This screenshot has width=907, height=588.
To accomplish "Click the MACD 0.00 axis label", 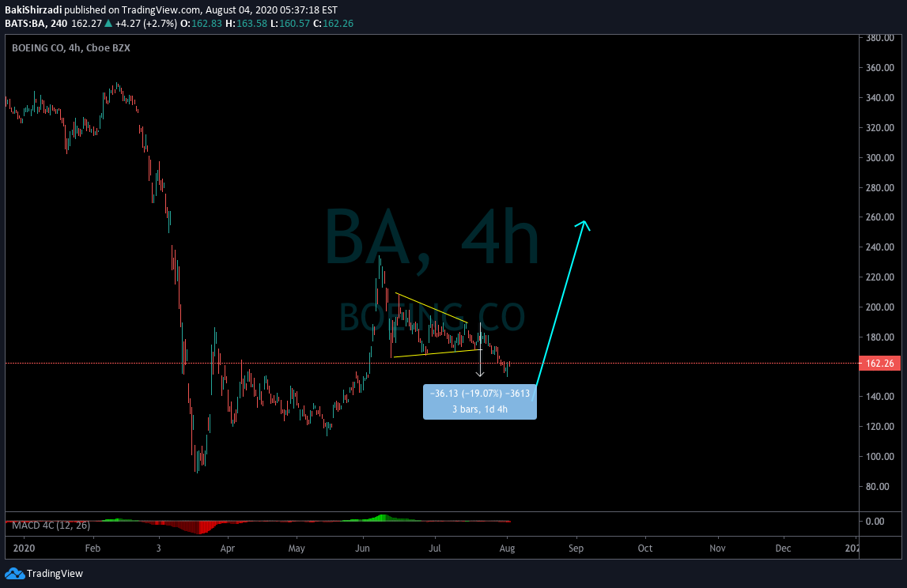I will pos(875,522).
